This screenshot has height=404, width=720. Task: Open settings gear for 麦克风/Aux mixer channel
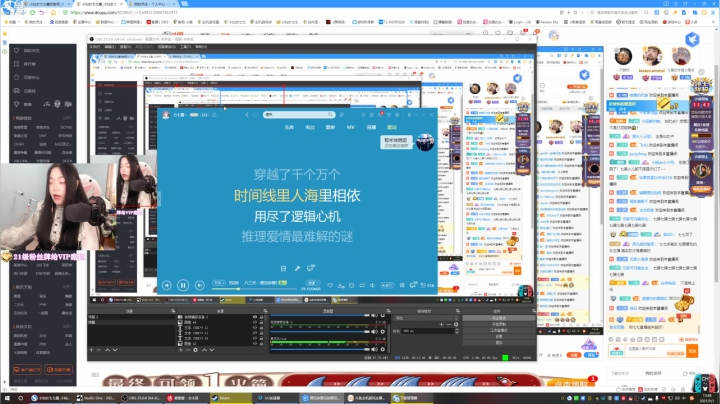[x=382, y=349]
